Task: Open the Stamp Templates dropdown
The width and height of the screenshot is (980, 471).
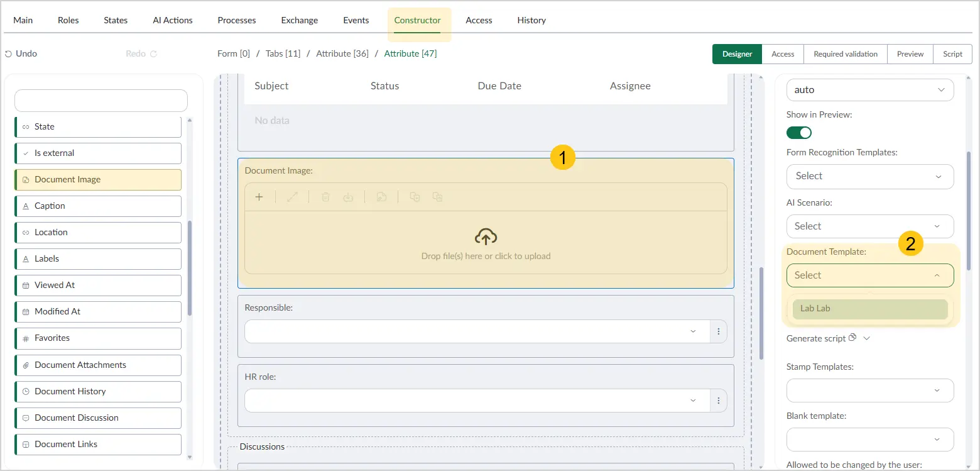Action: 870,391
